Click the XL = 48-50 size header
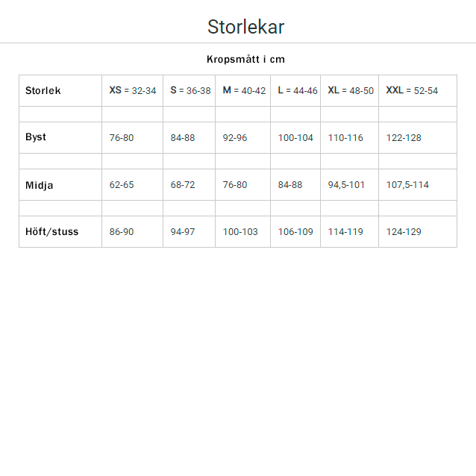 [351, 91]
